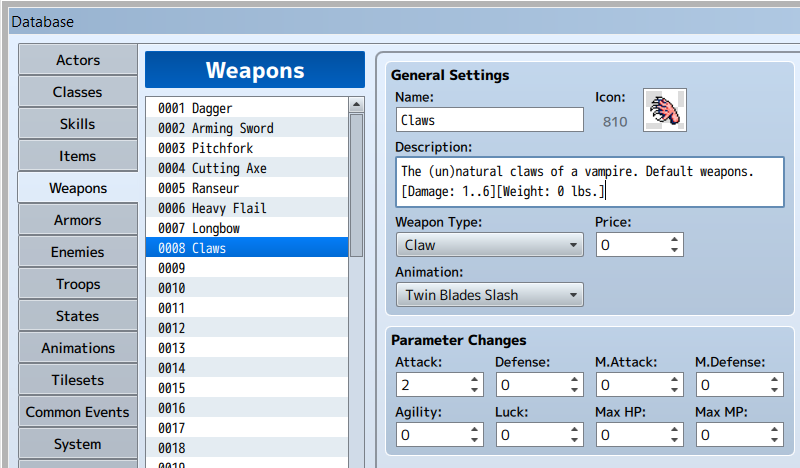Switch to the Enemies tab
Image resolution: width=800 pixels, height=468 pixels.
[x=78, y=252]
